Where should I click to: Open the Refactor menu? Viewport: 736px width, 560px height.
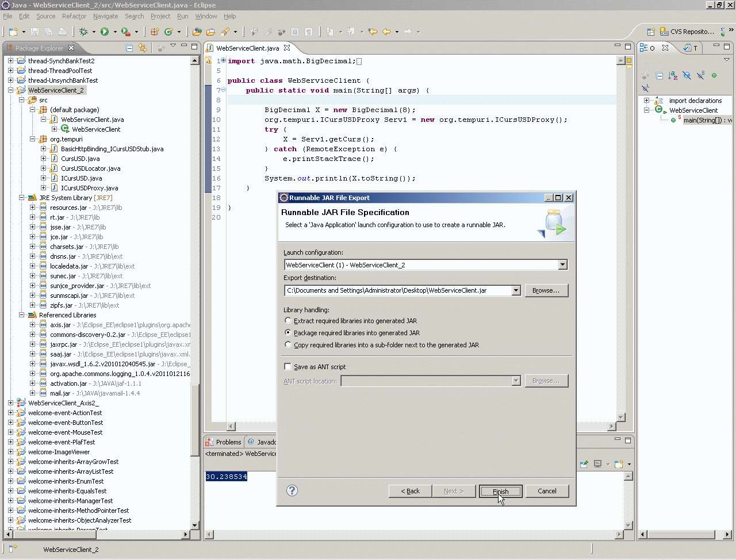point(74,16)
